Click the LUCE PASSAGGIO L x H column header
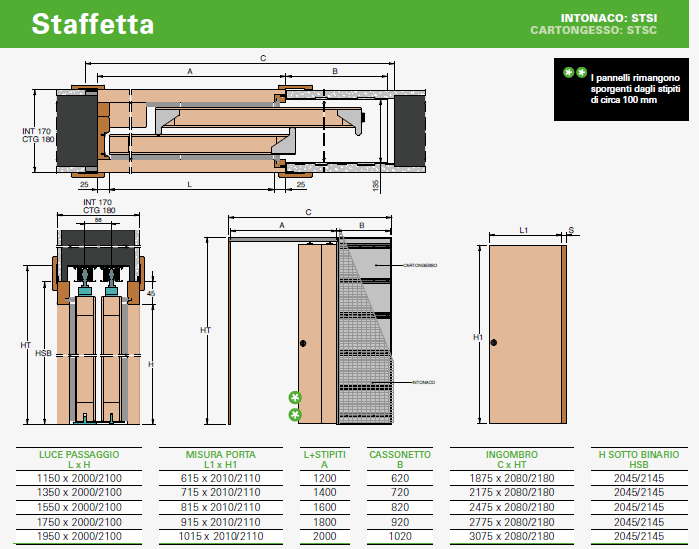 tap(79, 460)
